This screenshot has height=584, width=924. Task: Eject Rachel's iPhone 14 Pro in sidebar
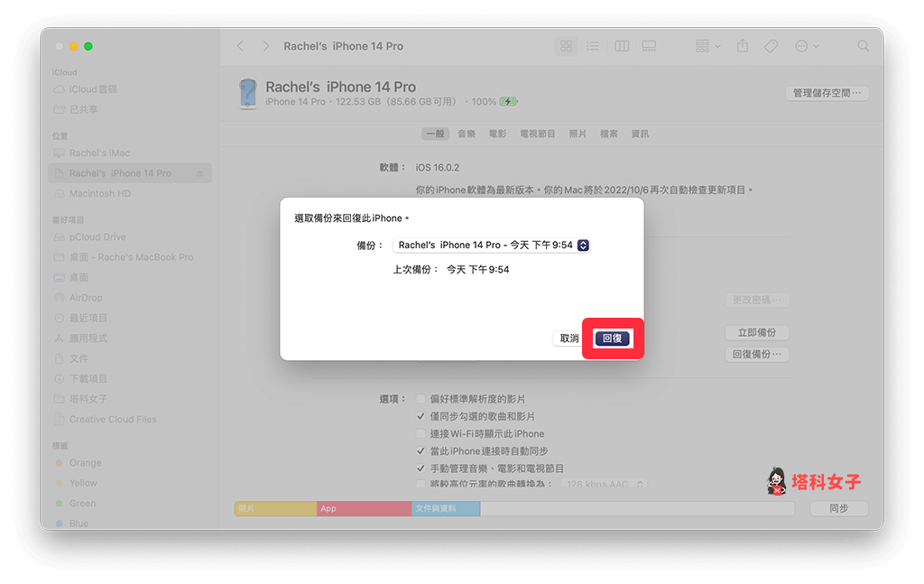pyautogui.click(x=199, y=173)
